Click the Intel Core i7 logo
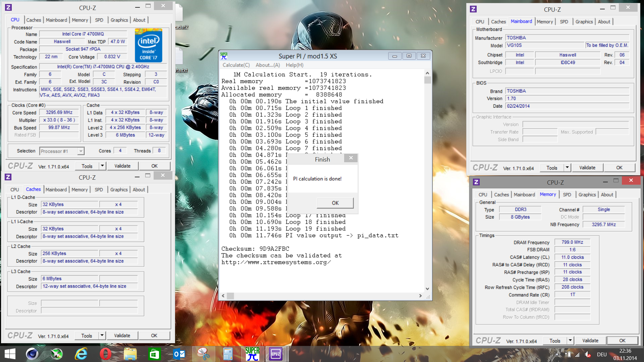 click(x=148, y=45)
